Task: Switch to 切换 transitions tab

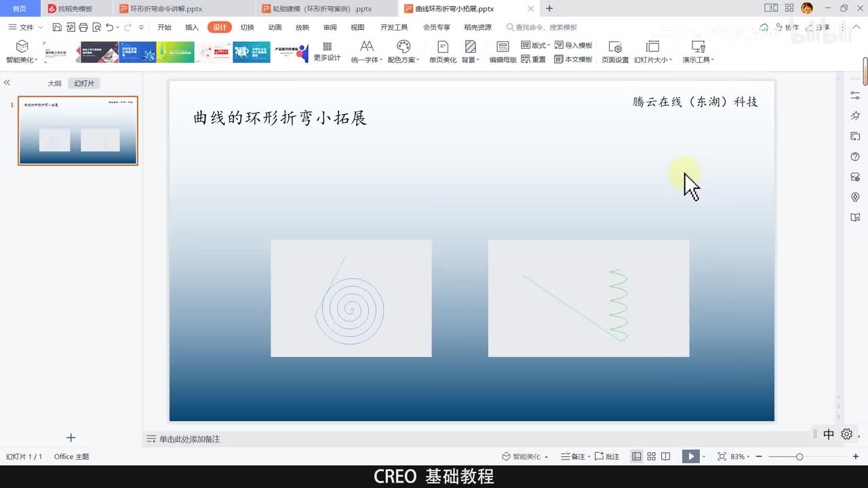Action: [248, 27]
